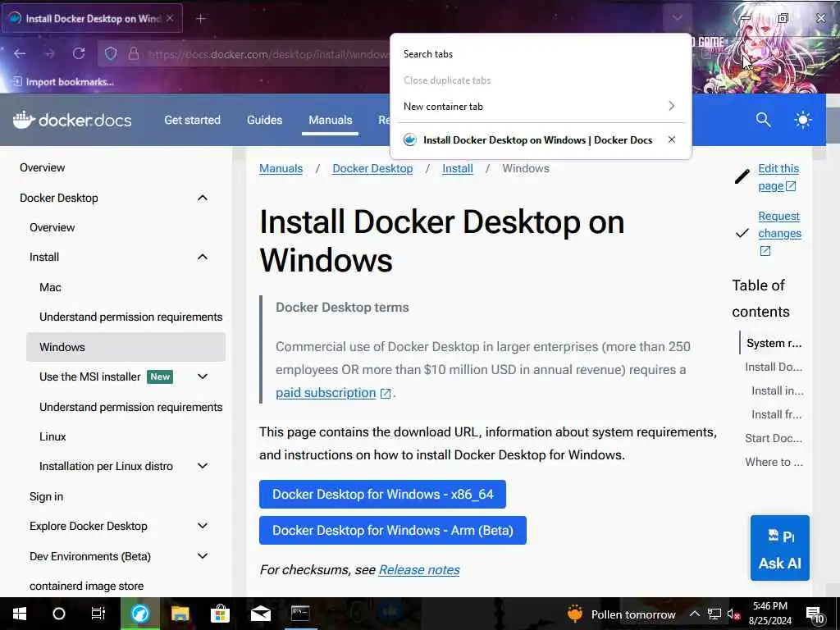Select Search tabs menu entry
840x630 pixels.
(x=541, y=54)
